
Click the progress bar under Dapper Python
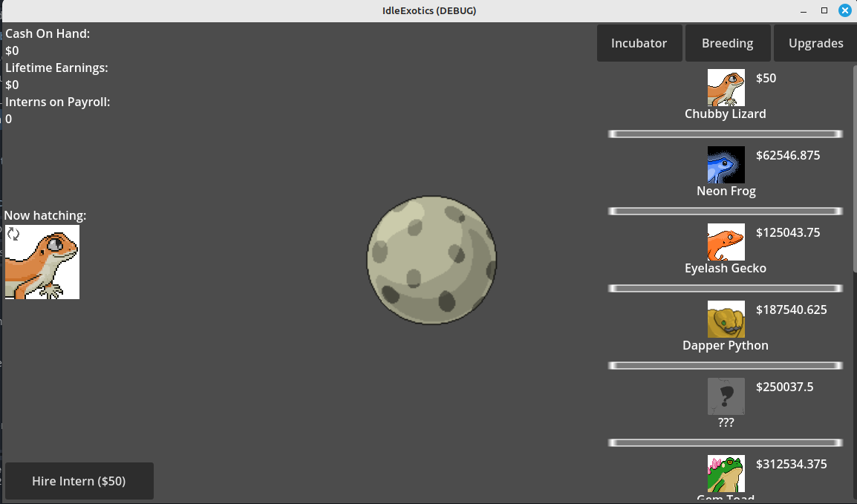tap(726, 365)
